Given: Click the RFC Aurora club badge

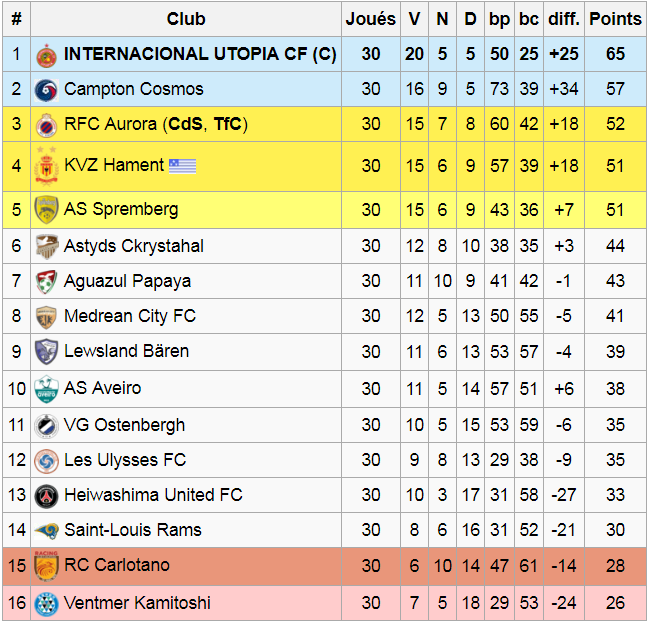Looking at the screenshot, I should [x=46, y=125].
